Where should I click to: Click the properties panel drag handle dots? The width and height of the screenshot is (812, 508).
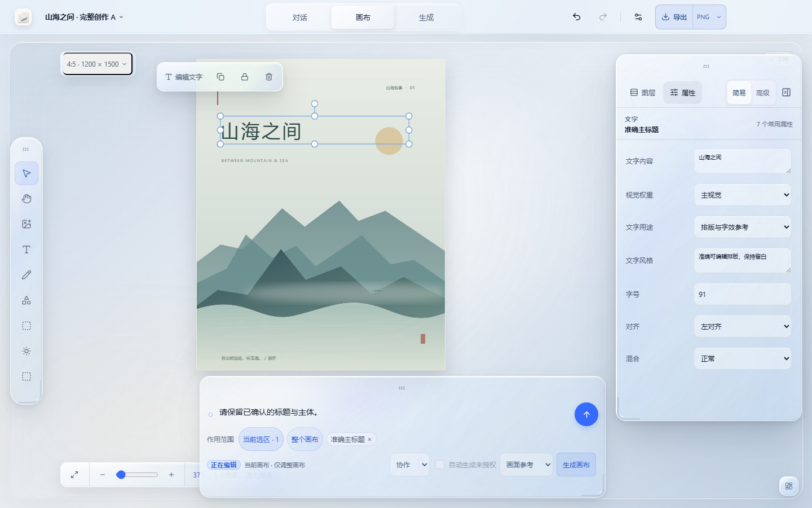tap(706, 67)
